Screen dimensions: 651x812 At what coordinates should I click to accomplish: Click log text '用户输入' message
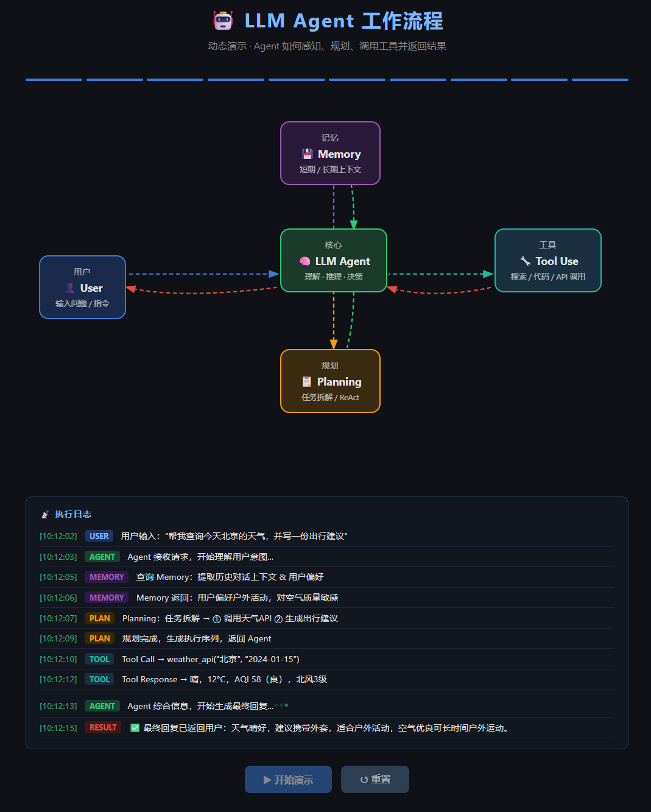coord(234,537)
